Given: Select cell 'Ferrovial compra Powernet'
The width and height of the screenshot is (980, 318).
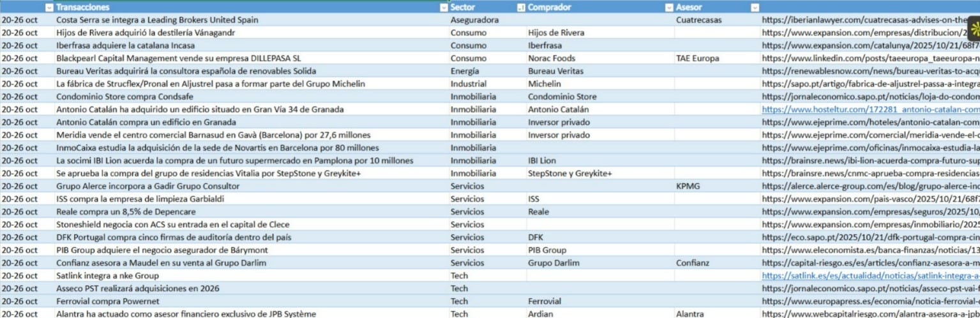Looking at the screenshot, I should [x=252, y=301].
